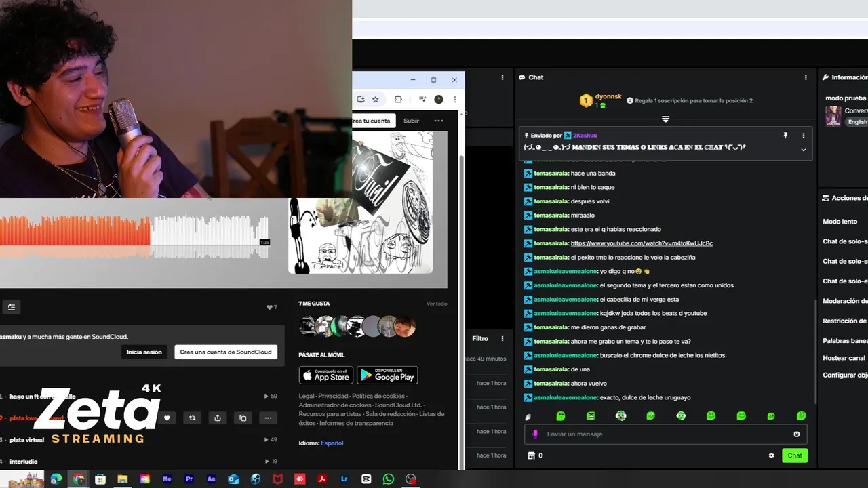Bookmark page with the Chrome star icon
The height and width of the screenshot is (488, 868).
pos(376,99)
